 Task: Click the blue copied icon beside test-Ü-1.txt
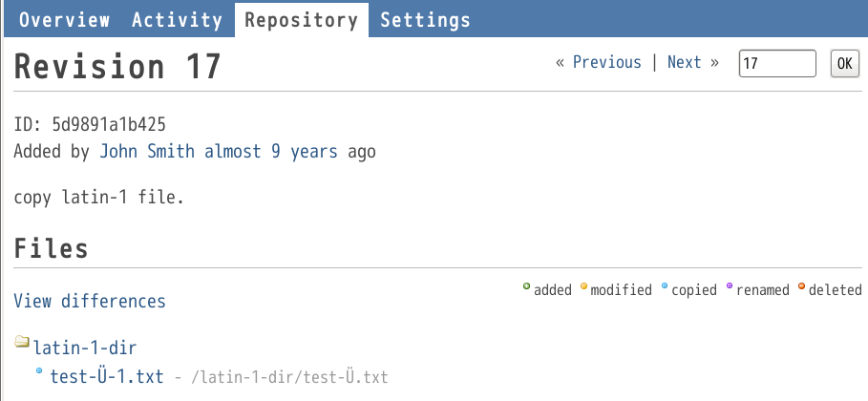[39, 370]
